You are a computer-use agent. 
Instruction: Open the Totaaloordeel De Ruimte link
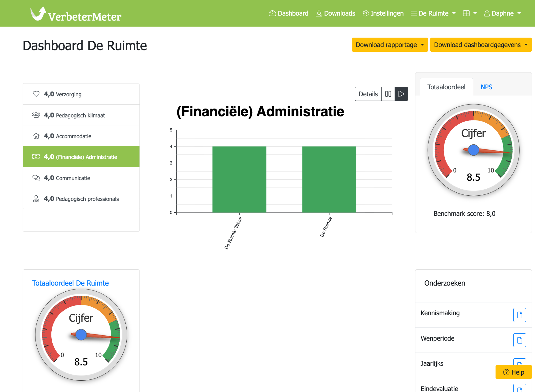coord(70,283)
